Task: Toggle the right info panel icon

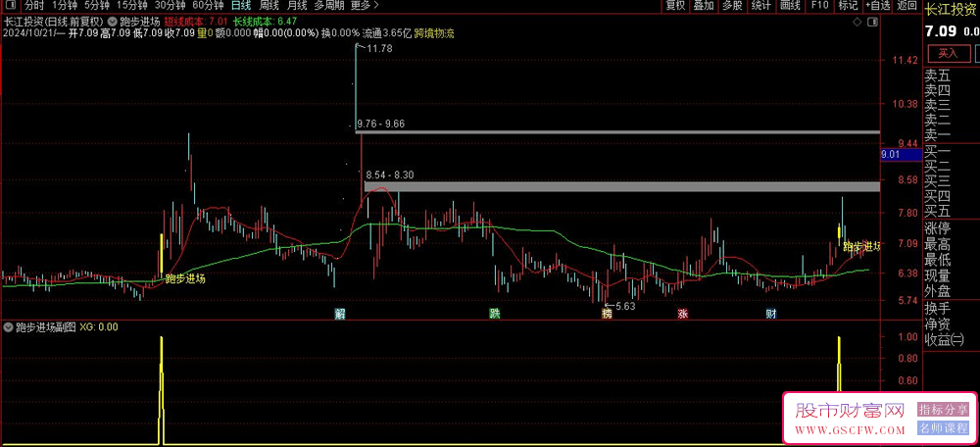Action: point(874,22)
